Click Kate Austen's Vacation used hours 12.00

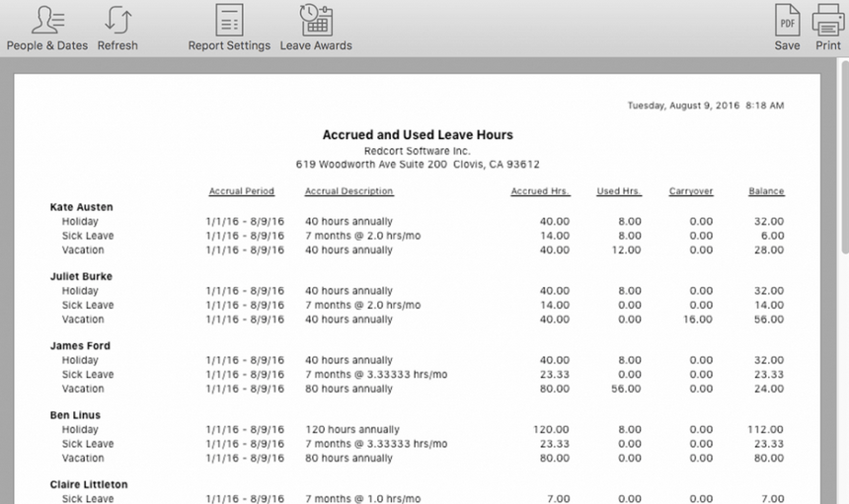[x=627, y=250]
